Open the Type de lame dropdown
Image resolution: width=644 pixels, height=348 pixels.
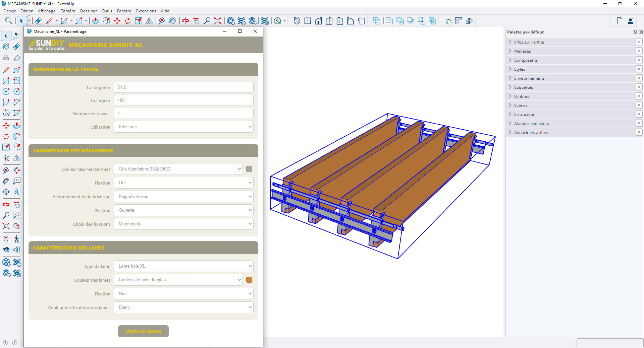click(183, 266)
